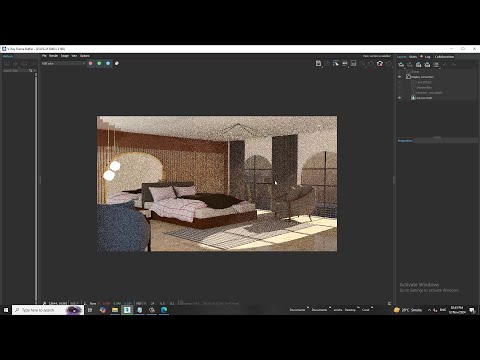Select the Source layer row

(x=437, y=98)
